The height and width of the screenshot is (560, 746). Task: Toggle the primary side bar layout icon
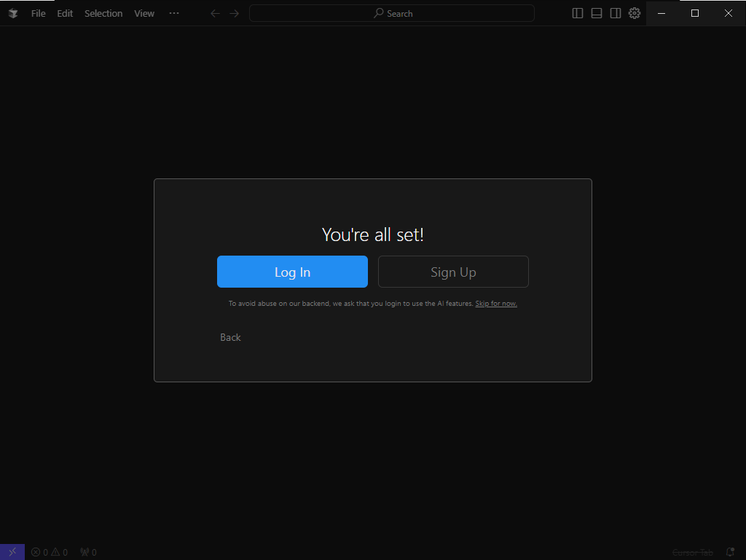click(578, 13)
